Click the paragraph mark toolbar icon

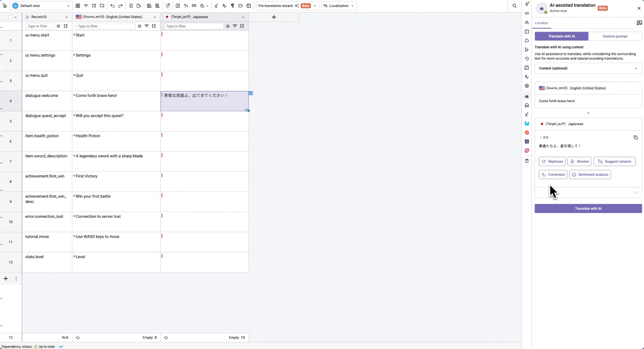click(x=232, y=6)
